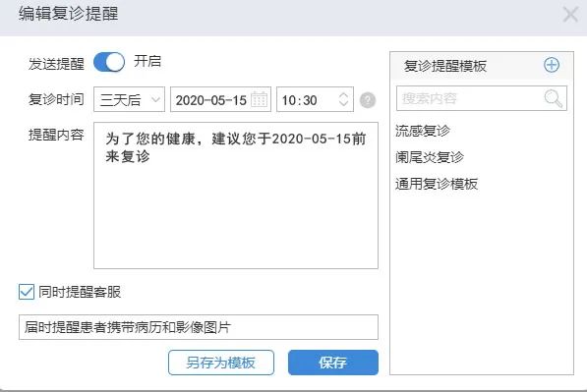This screenshot has height=392, width=587.
Task: Click the customer service note field
Action: tap(199, 327)
